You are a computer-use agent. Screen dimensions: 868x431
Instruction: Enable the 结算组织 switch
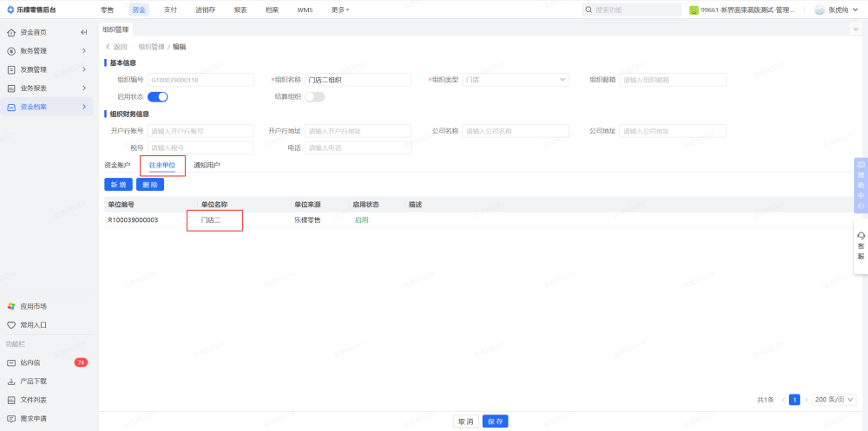pyautogui.click(x=314, y=97)
